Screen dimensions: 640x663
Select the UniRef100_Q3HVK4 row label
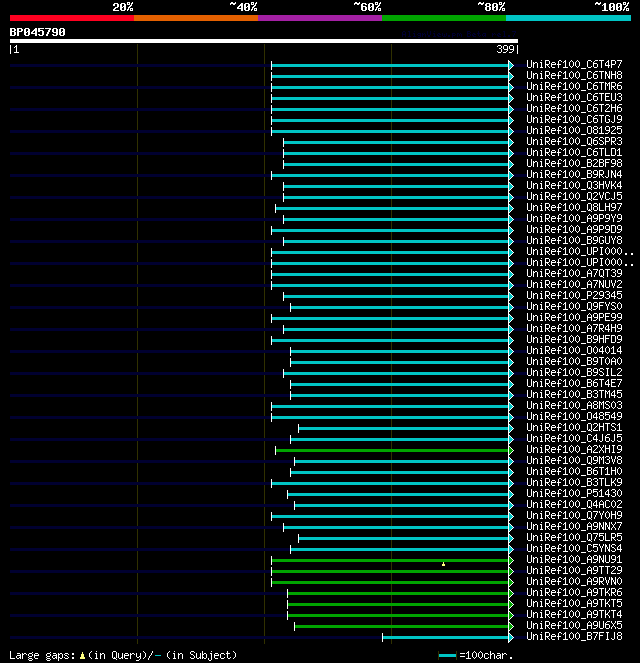coord(574,185)
